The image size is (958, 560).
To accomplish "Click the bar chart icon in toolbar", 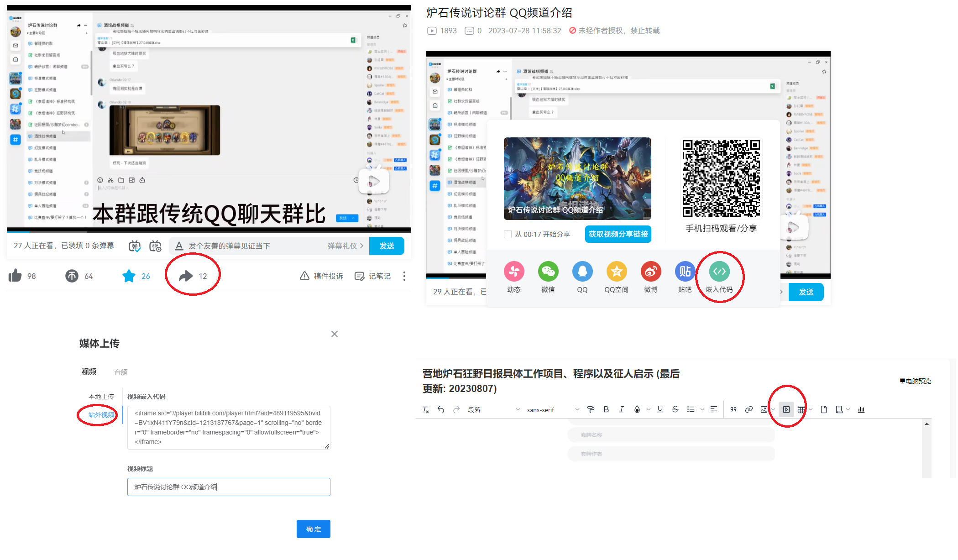I will 861,410.
